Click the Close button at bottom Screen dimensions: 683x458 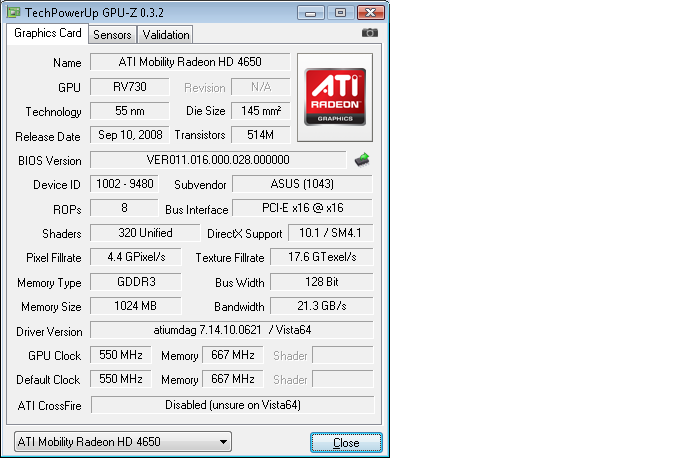tap(346, 443)
